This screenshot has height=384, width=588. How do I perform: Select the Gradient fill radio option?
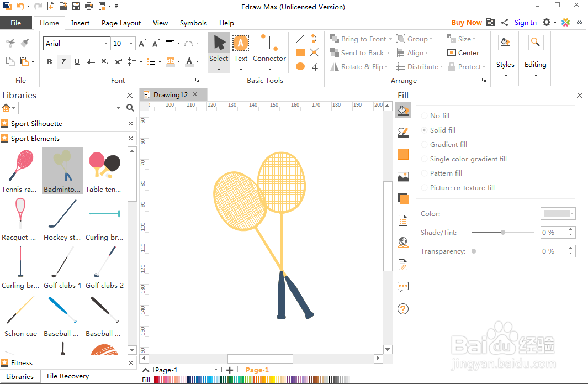pos(425,145)
